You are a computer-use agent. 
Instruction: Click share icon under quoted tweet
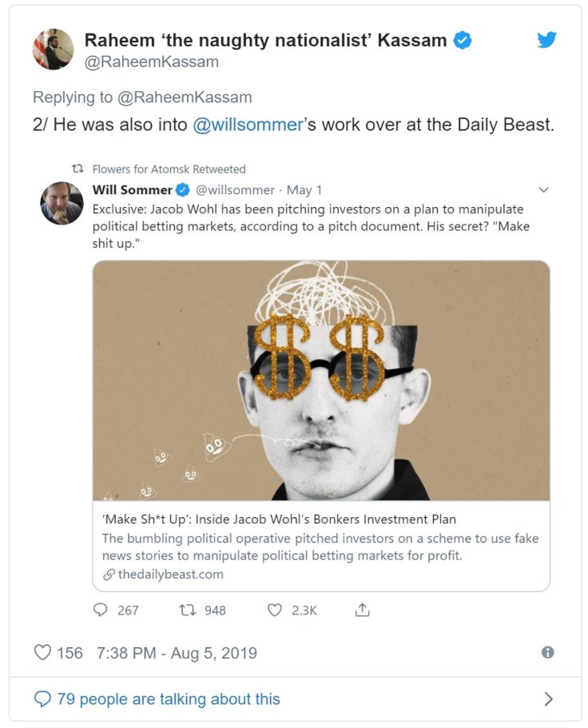[361, 610]
